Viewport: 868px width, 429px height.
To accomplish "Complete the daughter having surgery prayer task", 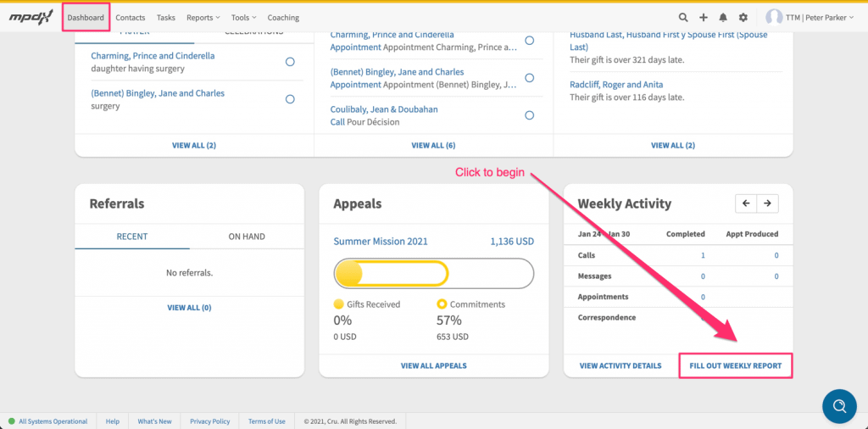I will click(290, 62).
